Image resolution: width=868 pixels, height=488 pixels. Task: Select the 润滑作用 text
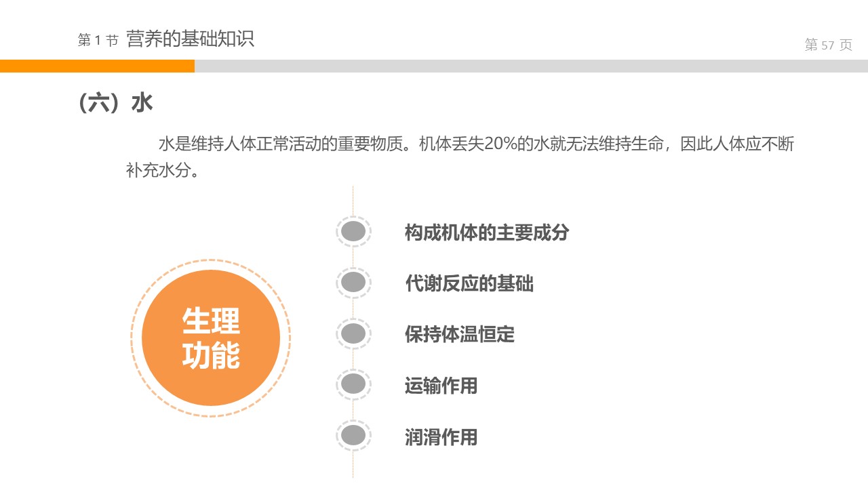(x=441, y=436)
